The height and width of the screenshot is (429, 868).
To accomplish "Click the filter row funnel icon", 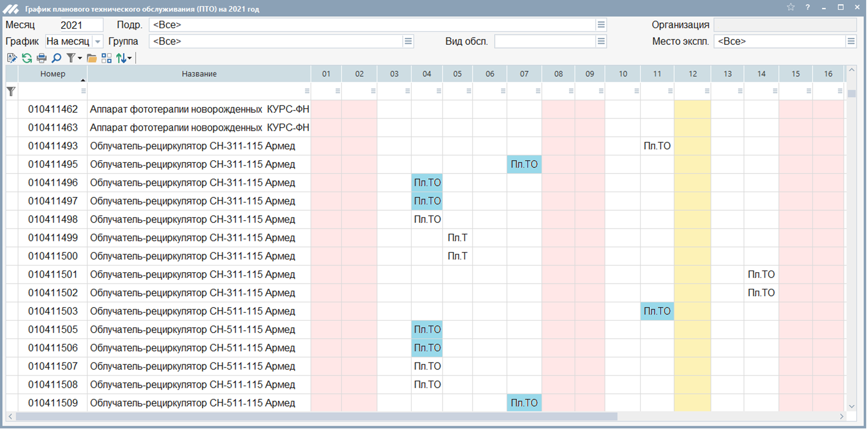I will [x=11, y=91].
